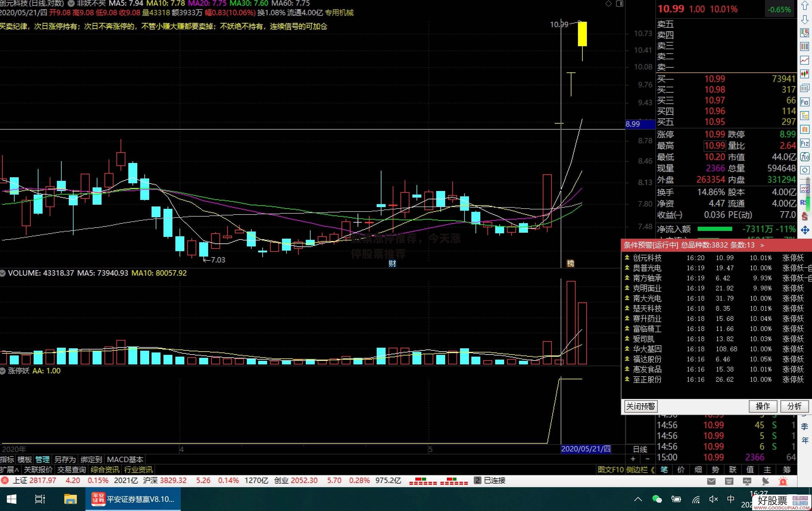
Task: Click the blue four-arrow move icon
Action: [805, 231]
